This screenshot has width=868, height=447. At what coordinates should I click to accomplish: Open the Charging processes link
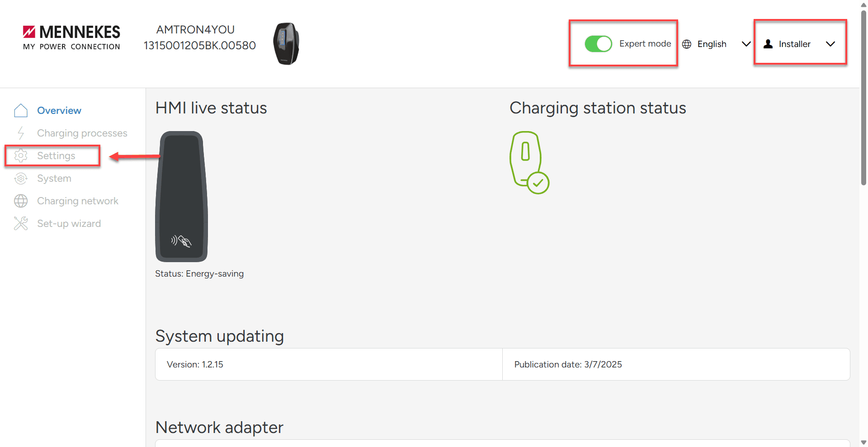click(x=82, y=133)
